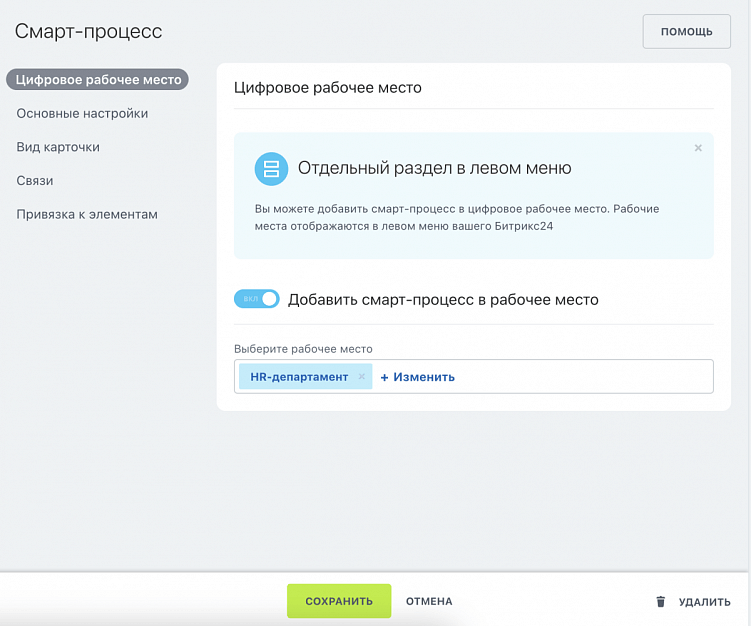Click the blue left-menu section icon
This screenshot has height=626, width=751.
(271, 169)
